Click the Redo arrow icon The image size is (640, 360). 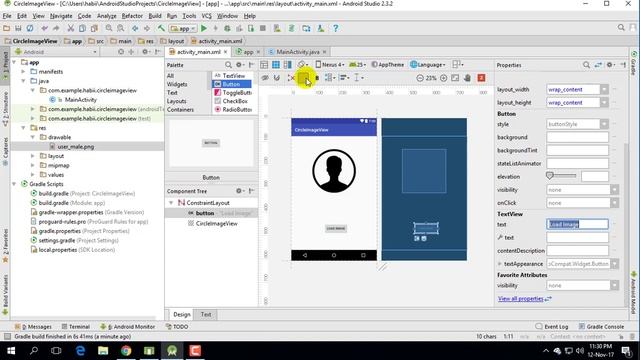pos(56,28)
